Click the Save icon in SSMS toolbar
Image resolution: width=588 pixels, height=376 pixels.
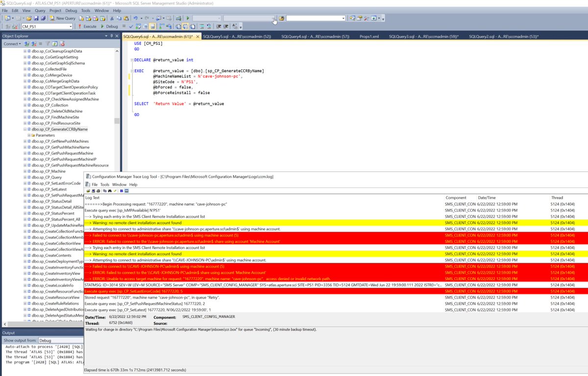[37, 18]
